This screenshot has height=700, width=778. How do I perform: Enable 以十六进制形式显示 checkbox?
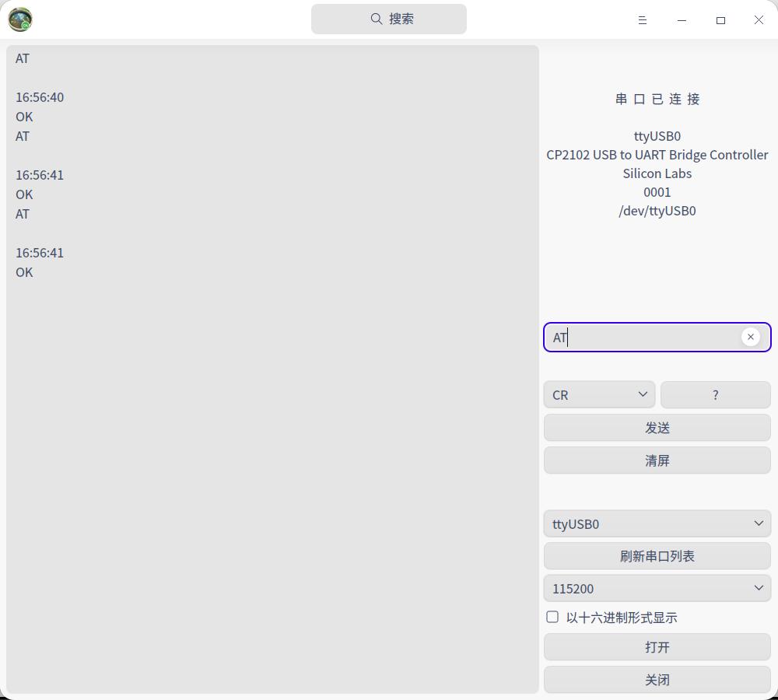point(552,617)
